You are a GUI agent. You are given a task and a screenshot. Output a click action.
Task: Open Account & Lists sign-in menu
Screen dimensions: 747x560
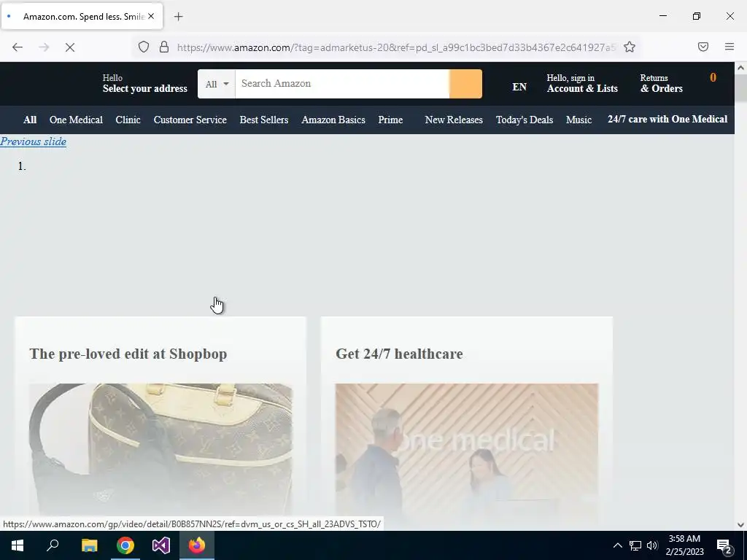pyautogui.click(x=582, y=83)
